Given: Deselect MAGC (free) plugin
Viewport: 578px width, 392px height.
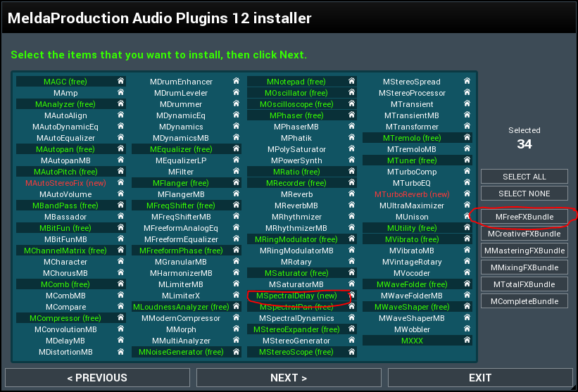Looking at the screenshot, I should point(65,82).
